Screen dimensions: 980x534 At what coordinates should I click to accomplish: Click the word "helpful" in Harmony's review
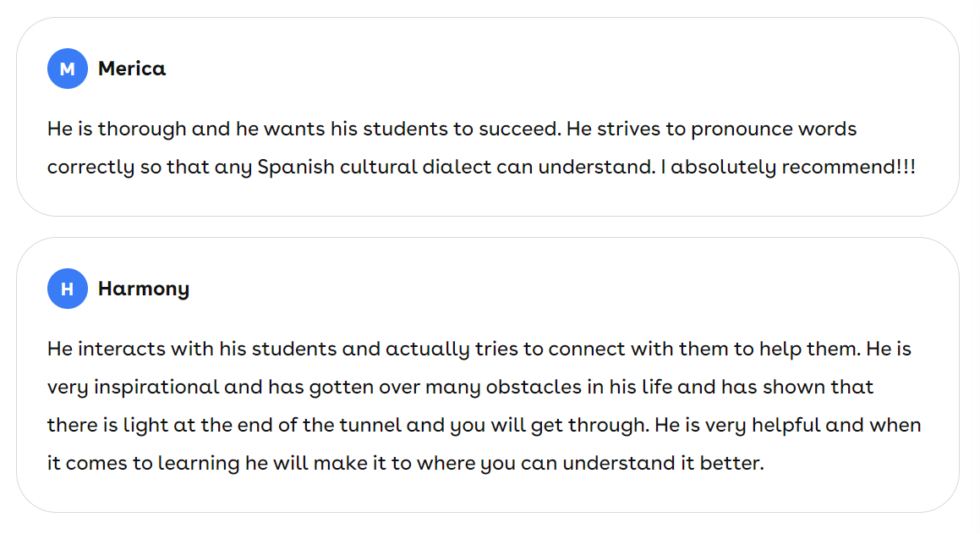(785, 426)
